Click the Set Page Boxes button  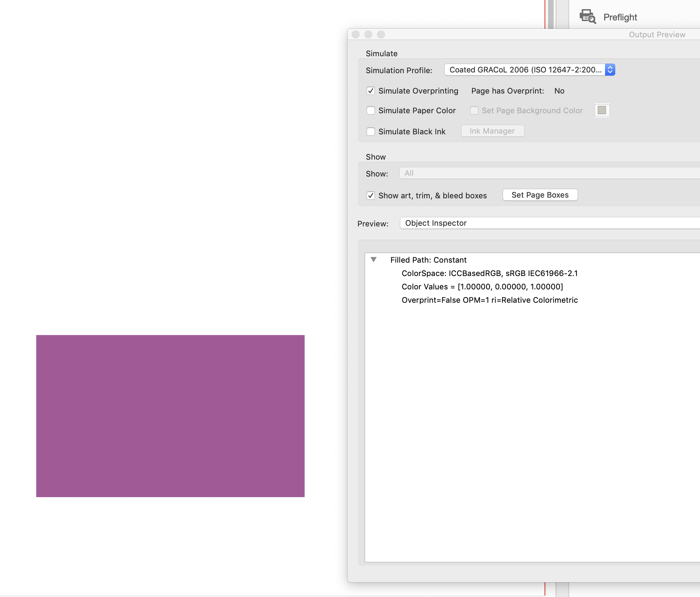coord(540,195)
